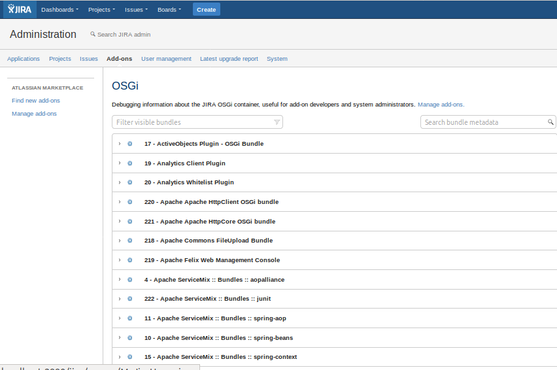
Task: Click status icon for ServiceMix junit bundle
Action: 130,299
